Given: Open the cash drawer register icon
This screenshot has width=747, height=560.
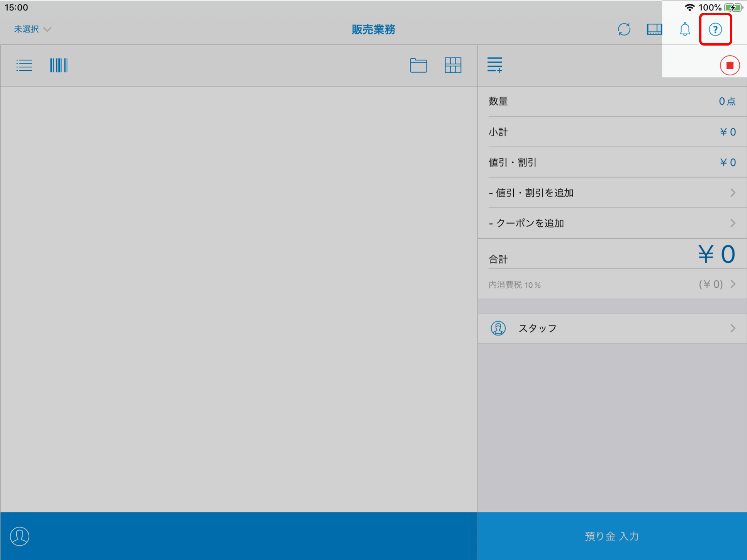Looking at the screenshot, I should pos(654,29).
